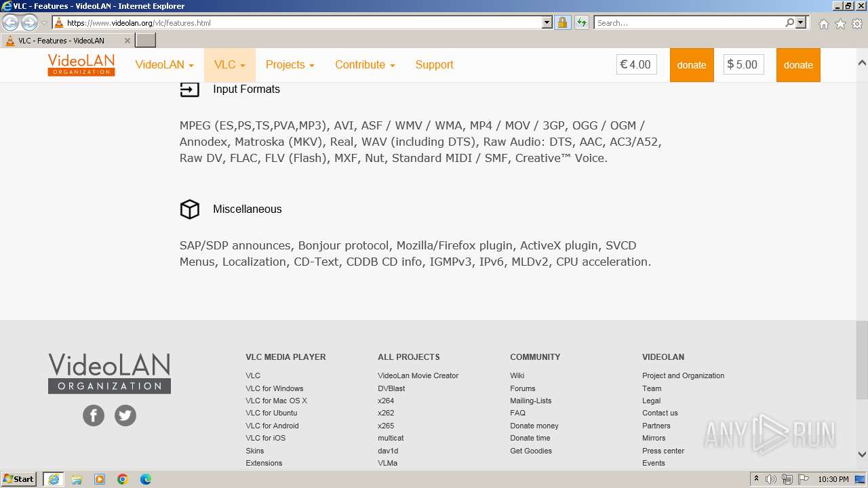Click donate button for dollar amount

798,65
